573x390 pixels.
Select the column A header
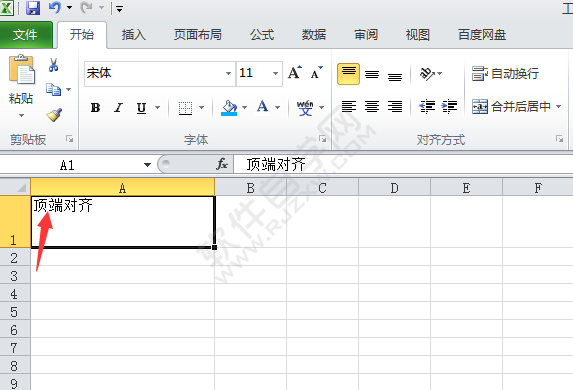pos(122,188)
